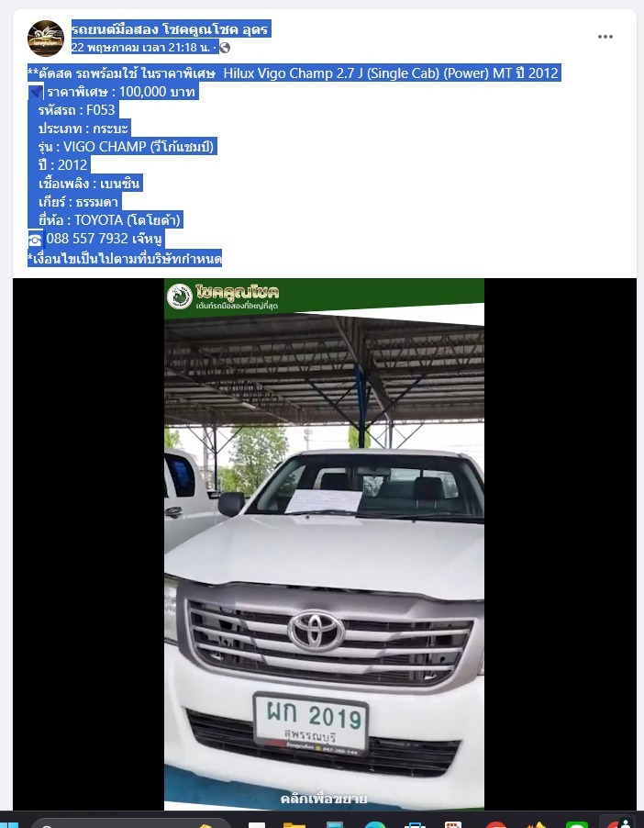Open the page name รถยนต์มือสอง โชคคูณโชค อุดร
This screenshot has height=828, width=644.
pos(171,29)
